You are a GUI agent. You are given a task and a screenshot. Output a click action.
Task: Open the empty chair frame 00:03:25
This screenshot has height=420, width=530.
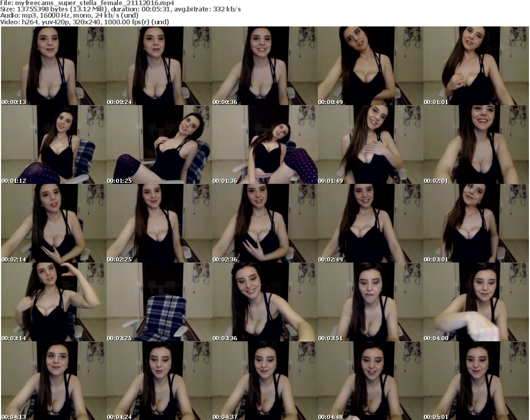[159, 302]
